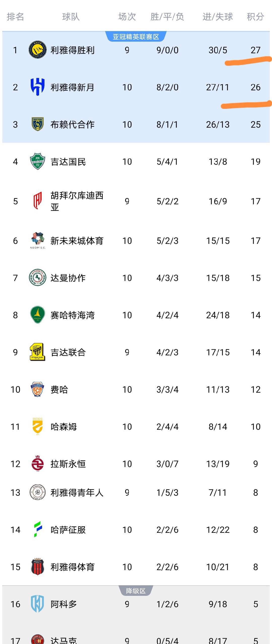Tap the 胜/平/负 column header
272x644 pixels.
coord(167,17)
